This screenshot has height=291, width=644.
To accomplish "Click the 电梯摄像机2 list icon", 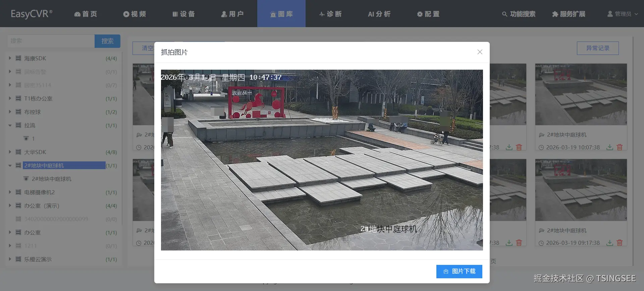I will point(18,192).
